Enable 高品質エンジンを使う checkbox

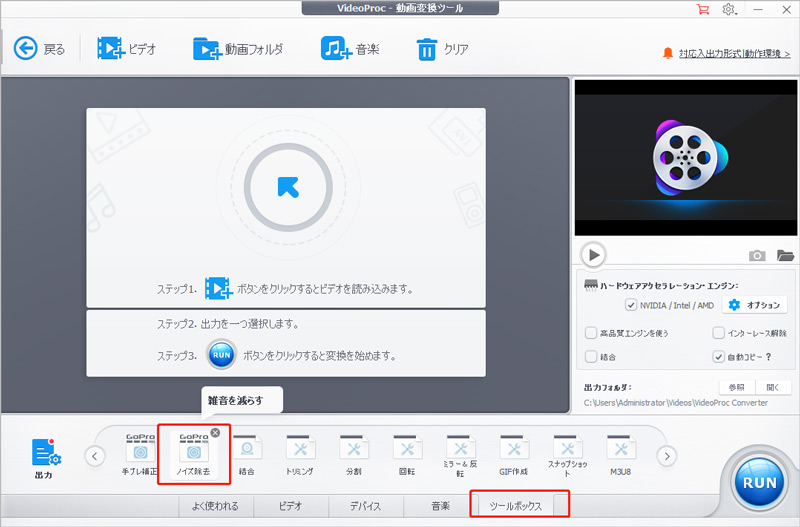coord(590,333)
